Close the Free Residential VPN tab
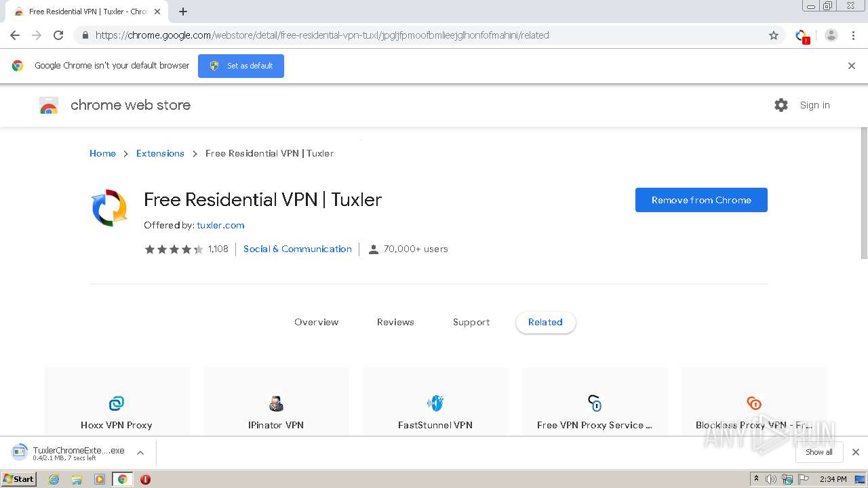 click(157, 12)
